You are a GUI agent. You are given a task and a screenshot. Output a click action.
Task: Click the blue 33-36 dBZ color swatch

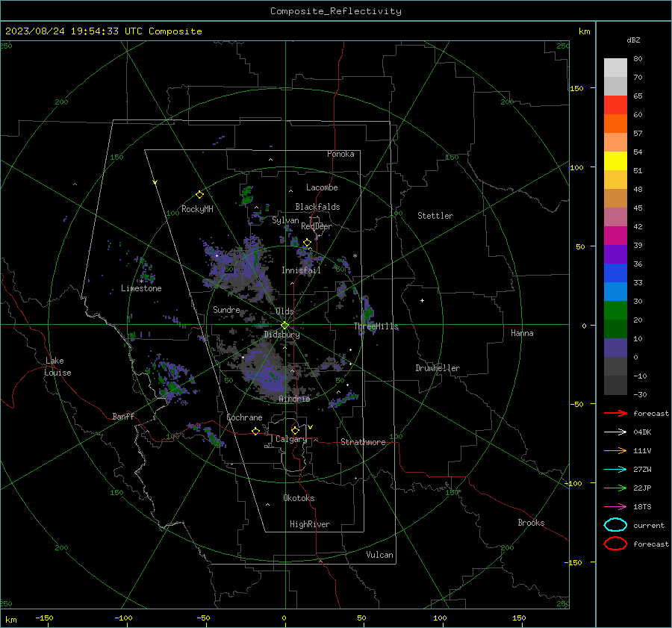615,273
